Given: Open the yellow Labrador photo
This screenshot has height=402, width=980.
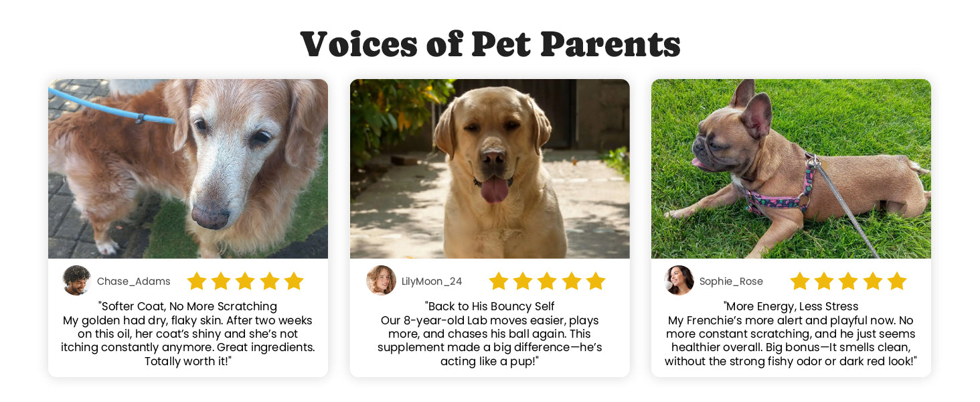Looking at the screenshot, I should 489,169.
